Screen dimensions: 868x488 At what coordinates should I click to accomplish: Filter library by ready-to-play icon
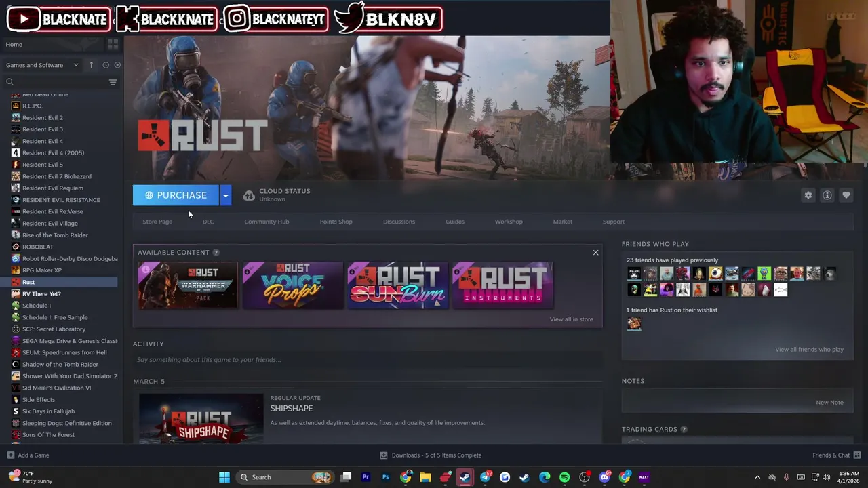click(x=117, y=65)
